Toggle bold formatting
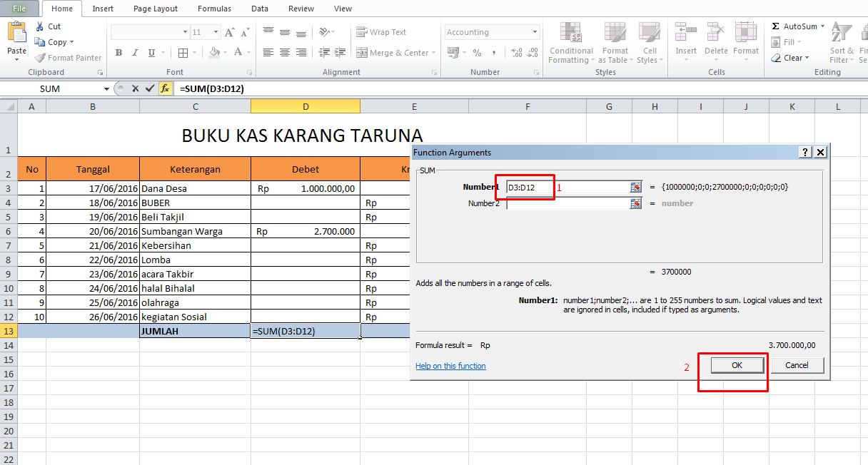 [118, 52]
